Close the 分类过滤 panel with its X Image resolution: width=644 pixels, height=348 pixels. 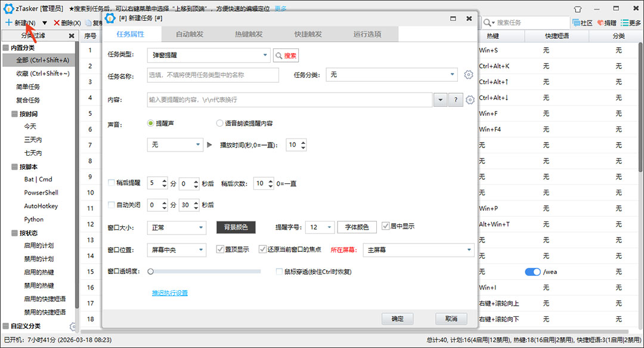72,36
